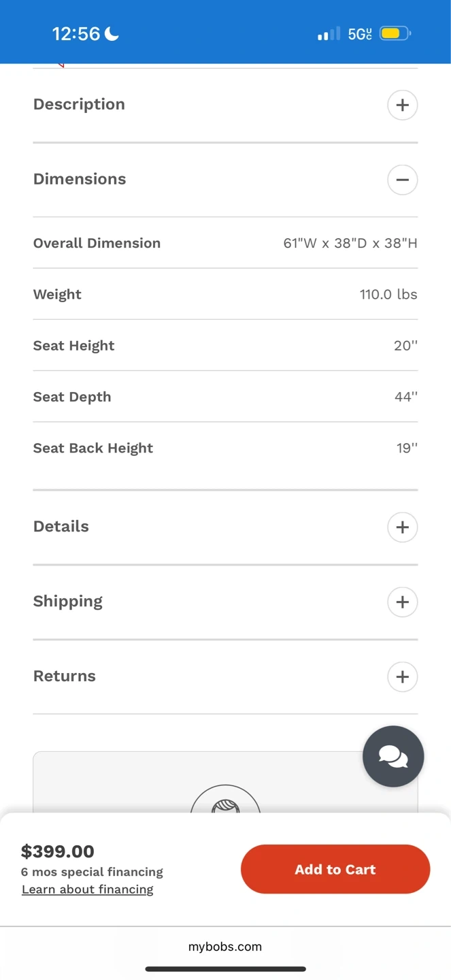This screenshot has width=451, height=980.
Task: Expand the Description section plus icon
Action: click(402, 105)
